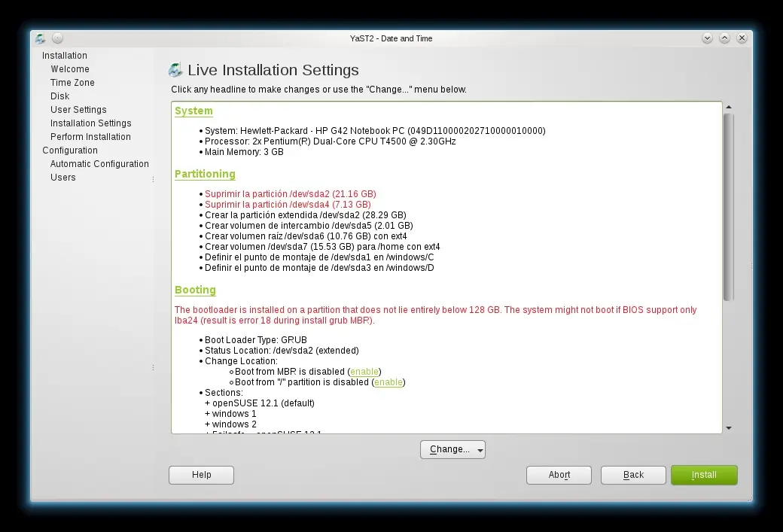Click the vertical scrollbar thumb of settings pane

coord(729,207)
